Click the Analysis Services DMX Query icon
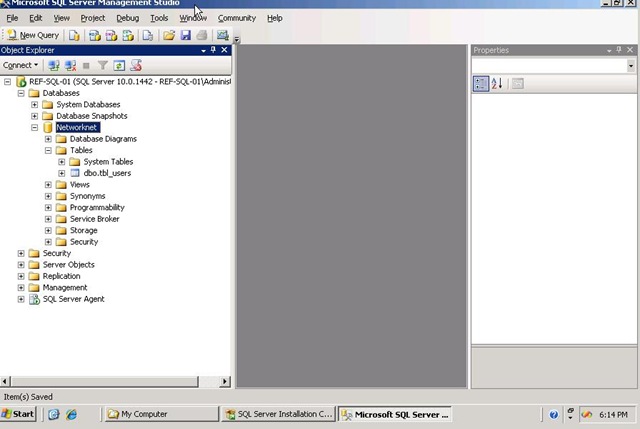The image size is (640, 429). pyautogui.click(x=111, y=36)
